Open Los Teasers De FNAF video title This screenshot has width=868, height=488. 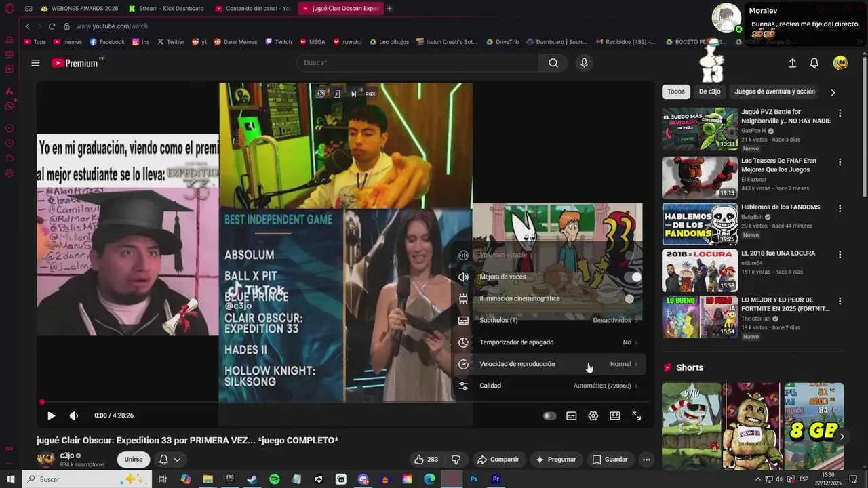point(779,165)
